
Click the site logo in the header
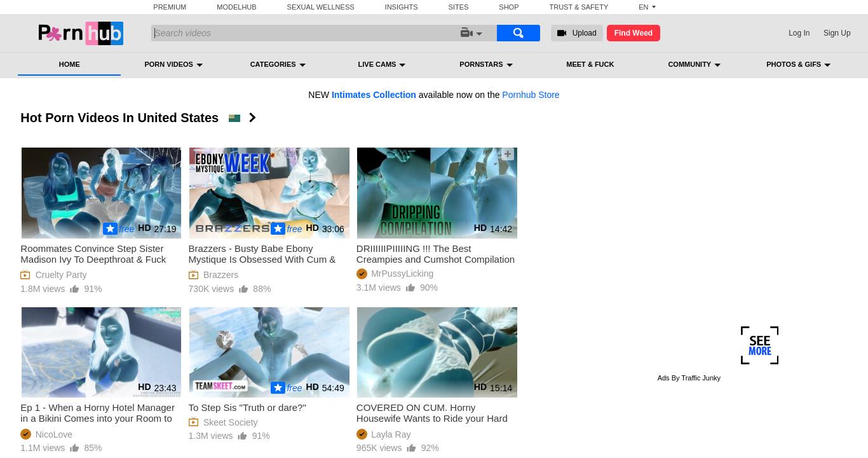pos(81,33)
